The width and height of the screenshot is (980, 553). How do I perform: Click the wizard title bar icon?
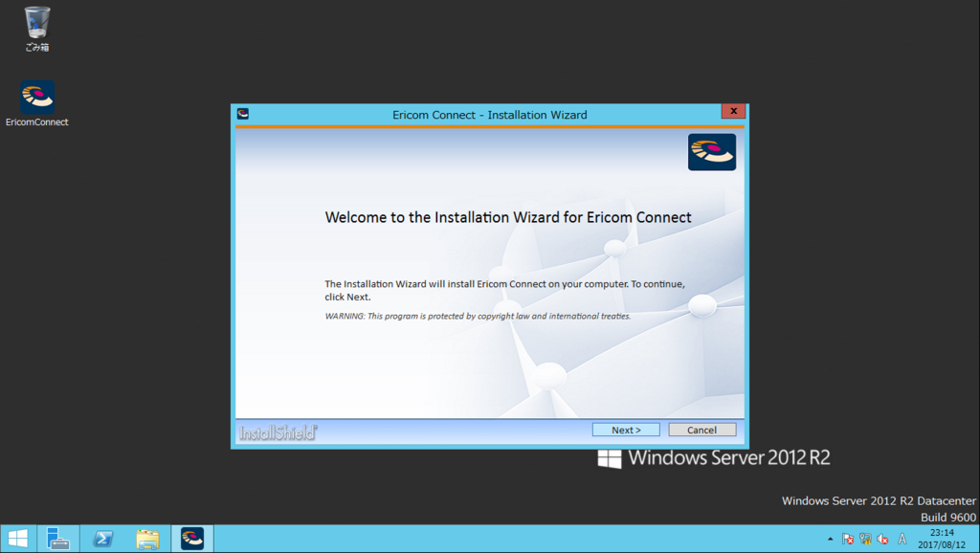pyautogui.click(x=243, y=114)
